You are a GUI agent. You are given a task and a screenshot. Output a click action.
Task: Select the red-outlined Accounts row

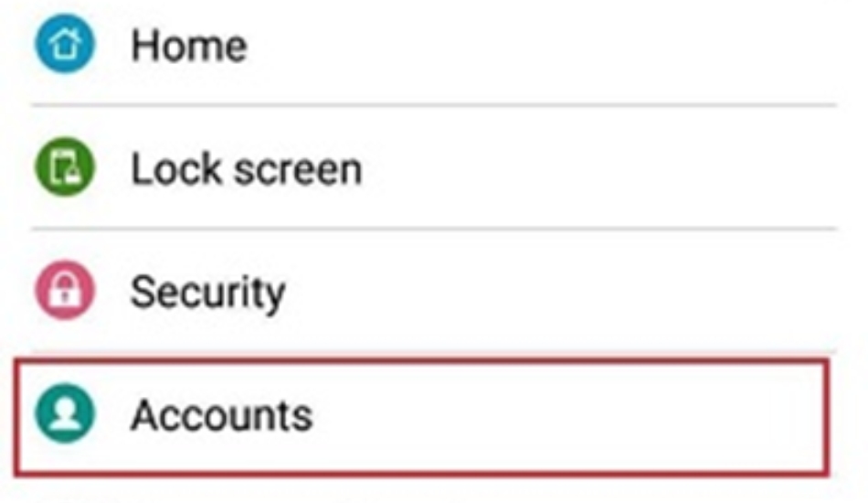422,417
